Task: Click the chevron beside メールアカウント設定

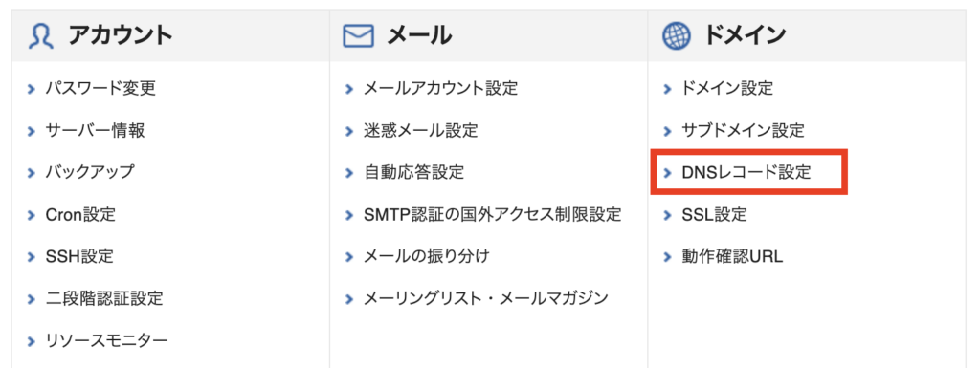Action: 349,89
